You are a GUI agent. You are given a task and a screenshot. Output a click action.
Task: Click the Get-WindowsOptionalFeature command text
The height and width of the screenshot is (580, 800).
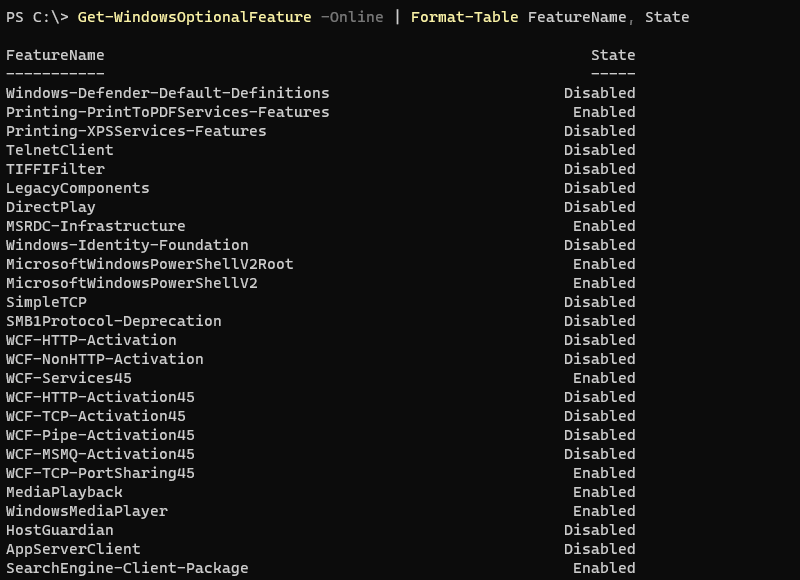point(194,17)
